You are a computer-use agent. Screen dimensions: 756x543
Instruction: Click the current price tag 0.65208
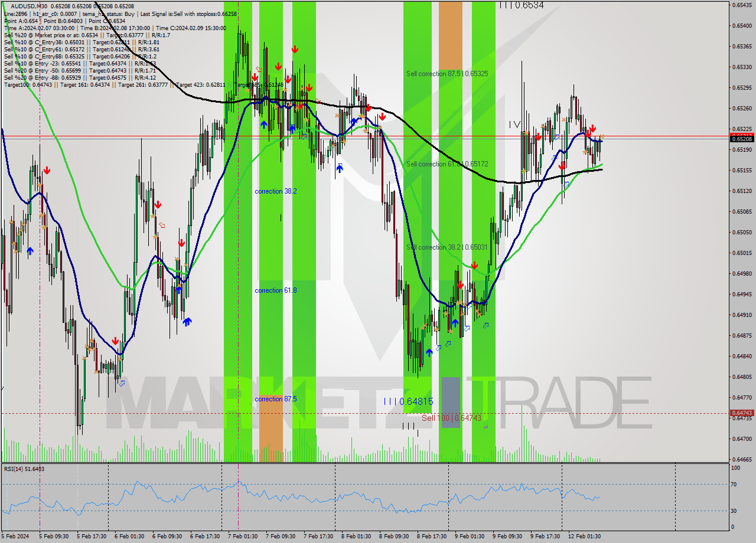tap(742, 139)
